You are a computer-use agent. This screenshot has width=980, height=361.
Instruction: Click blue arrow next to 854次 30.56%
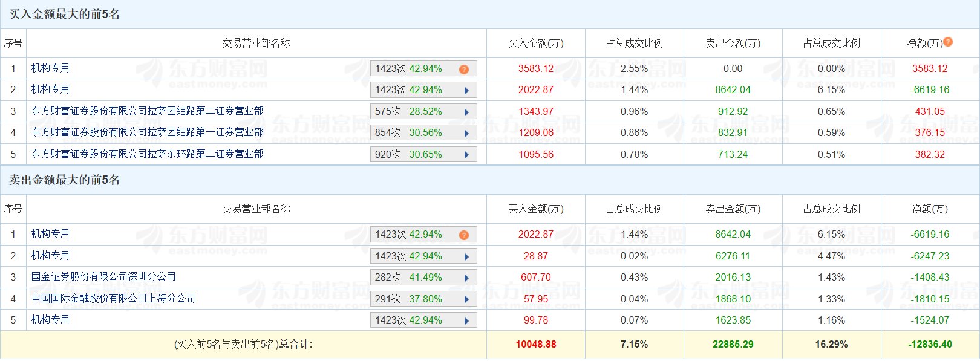(466, 133)
